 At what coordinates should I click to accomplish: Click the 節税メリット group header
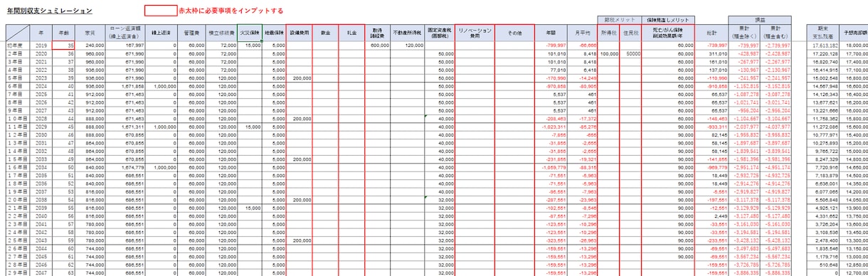[619, 20]
